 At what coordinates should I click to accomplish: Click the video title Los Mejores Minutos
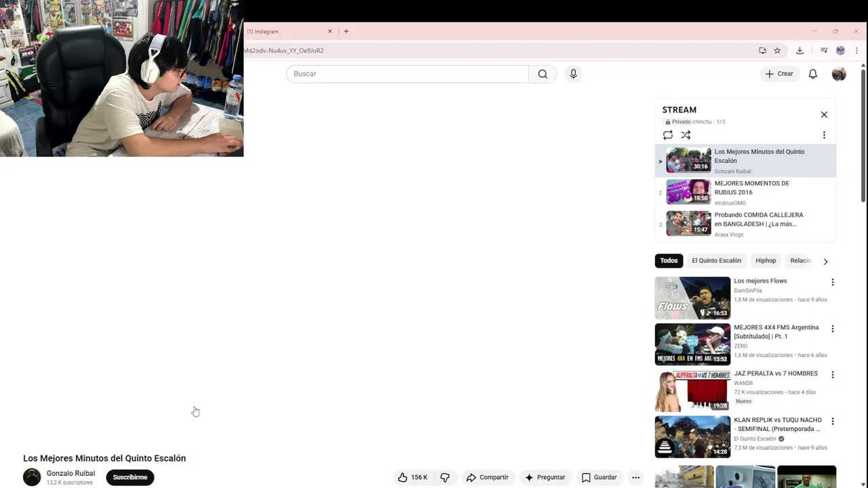[x=104, y=458]
